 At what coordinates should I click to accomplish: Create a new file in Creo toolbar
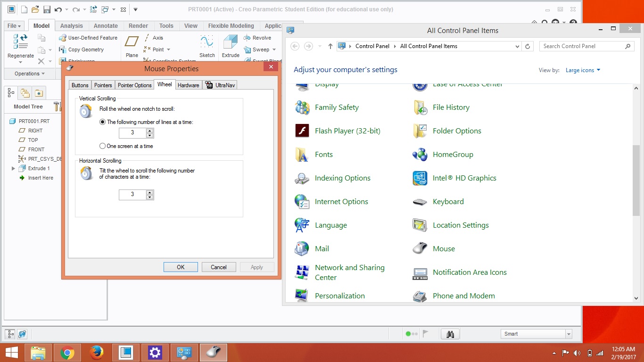[x=24, y=9]
